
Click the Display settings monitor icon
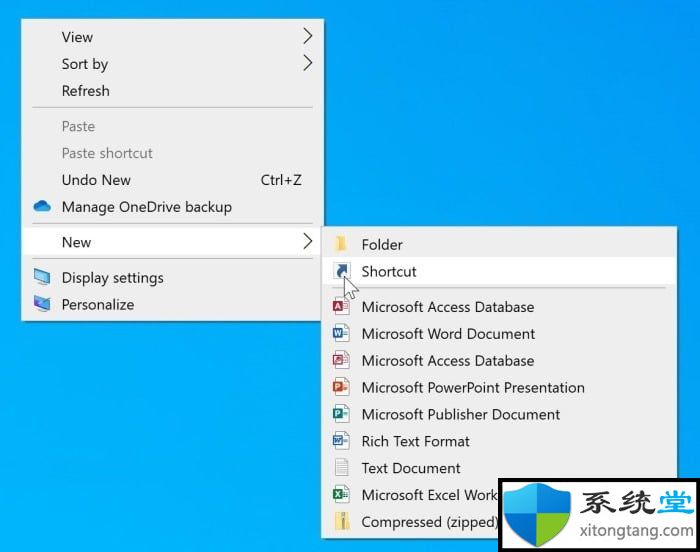(42, 277)
